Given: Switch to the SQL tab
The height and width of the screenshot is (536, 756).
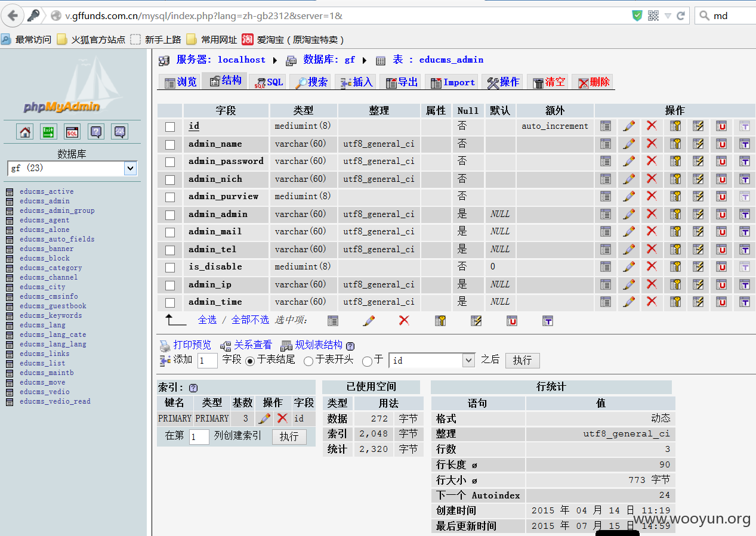Looking at the screenshot, I should point(268,82).
